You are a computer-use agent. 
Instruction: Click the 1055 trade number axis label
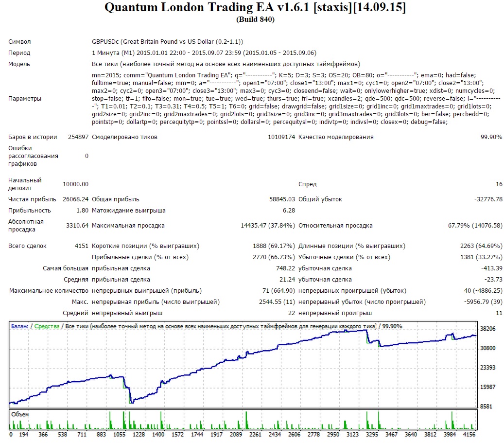point(119,434)
